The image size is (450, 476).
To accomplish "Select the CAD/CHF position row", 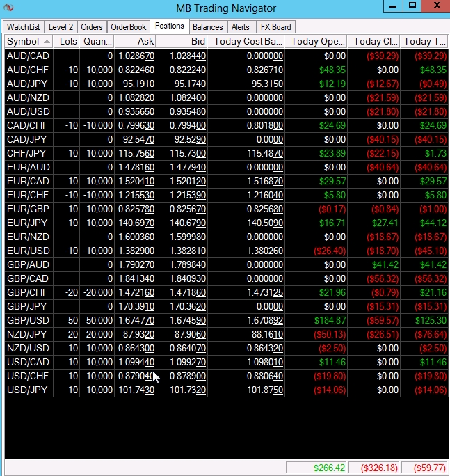I will pos(226,126).
